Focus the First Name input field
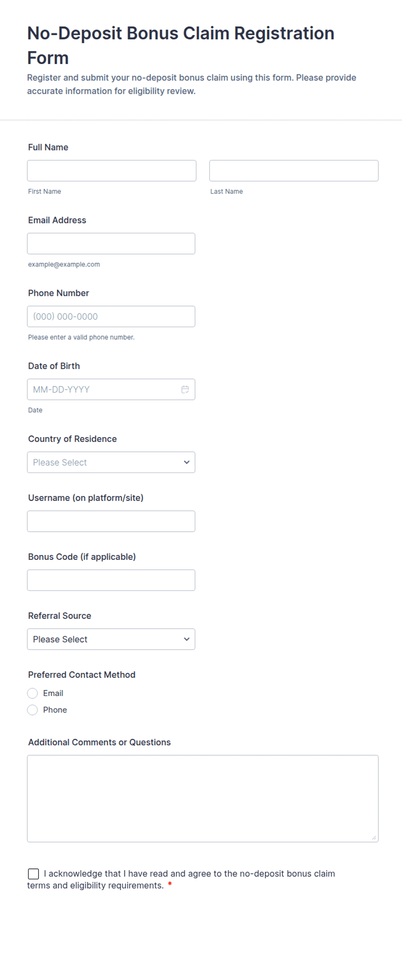The image size is (402, 980). coord(112,171)
